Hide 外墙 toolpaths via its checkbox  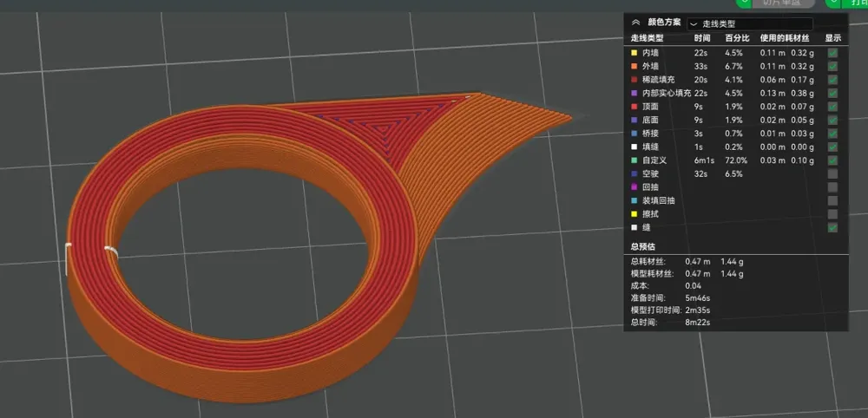832,67
